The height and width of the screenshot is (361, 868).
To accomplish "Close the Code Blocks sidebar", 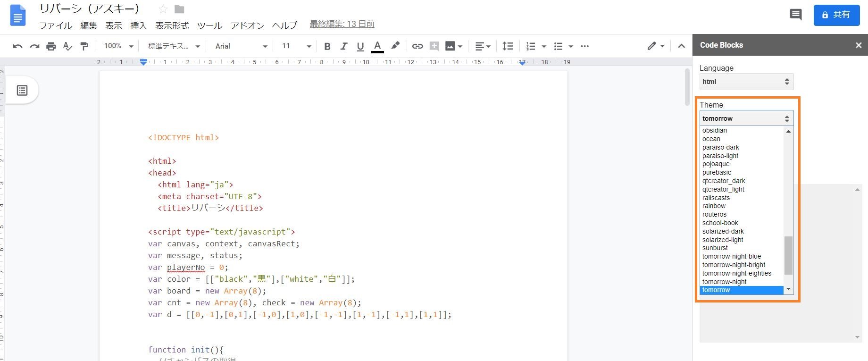I will click(859, 45).
